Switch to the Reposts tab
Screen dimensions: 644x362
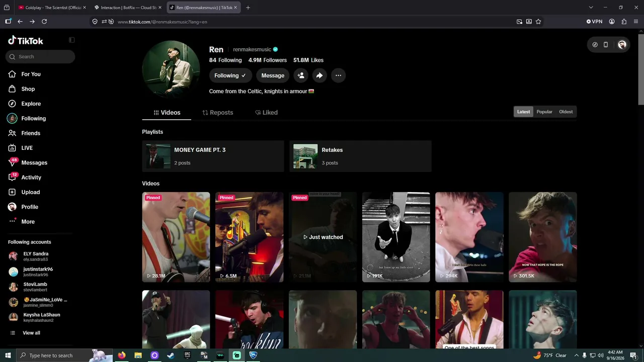217,113
